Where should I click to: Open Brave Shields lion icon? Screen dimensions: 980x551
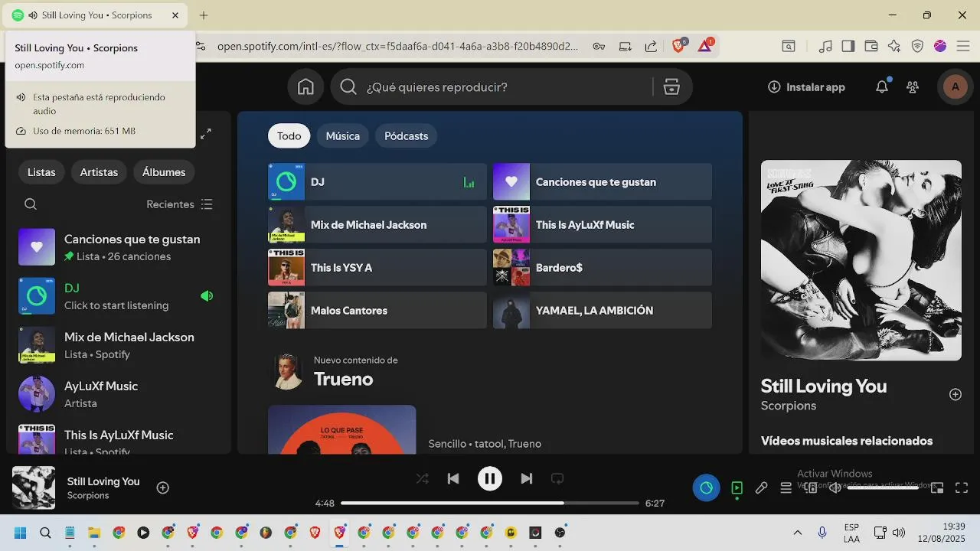678,46
